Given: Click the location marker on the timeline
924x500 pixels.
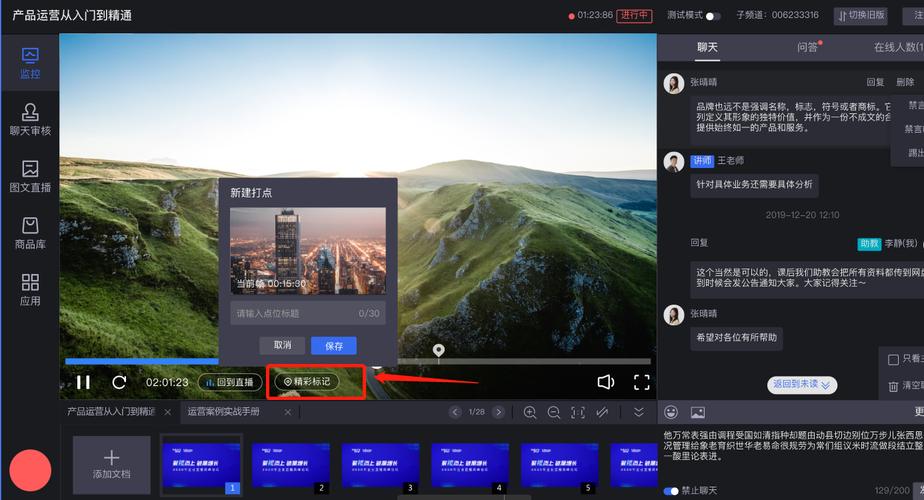Looking at the screenshot, I should (438, 351).
